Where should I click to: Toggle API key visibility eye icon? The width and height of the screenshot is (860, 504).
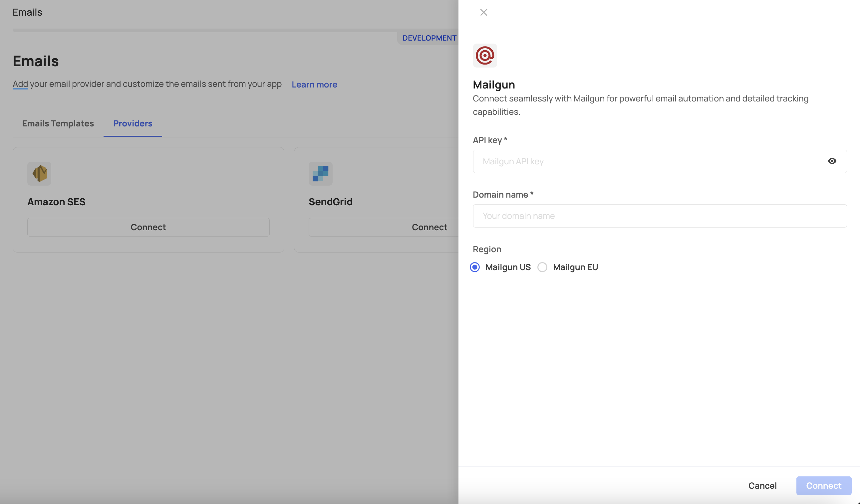[832, 161]
